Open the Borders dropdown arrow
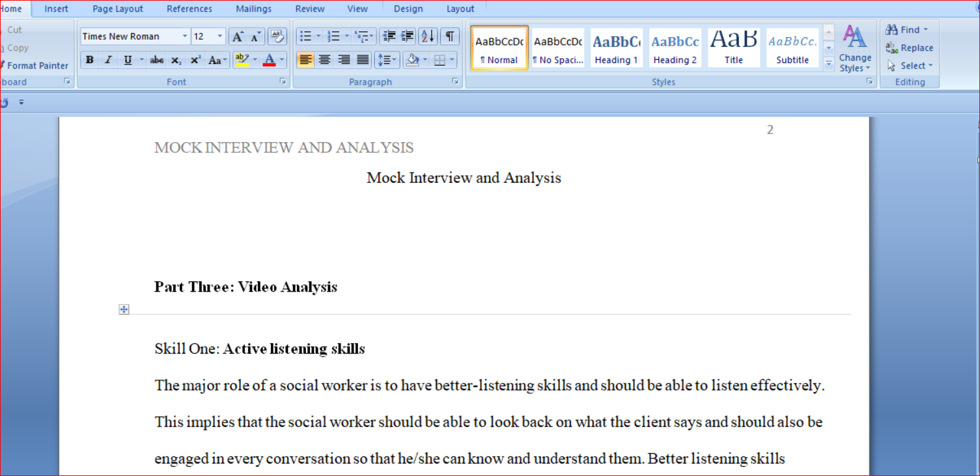 pyautogui.click(x=453, y=60)
